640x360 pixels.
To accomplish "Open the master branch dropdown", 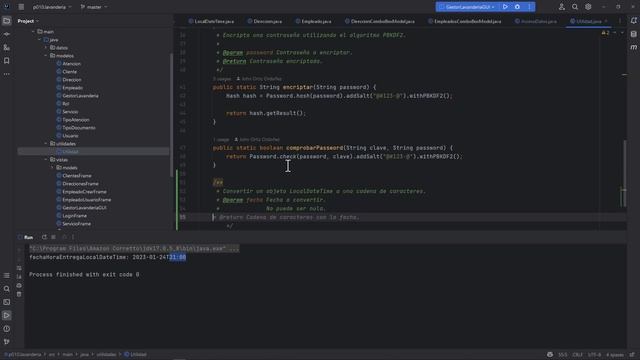I will 94,7.
